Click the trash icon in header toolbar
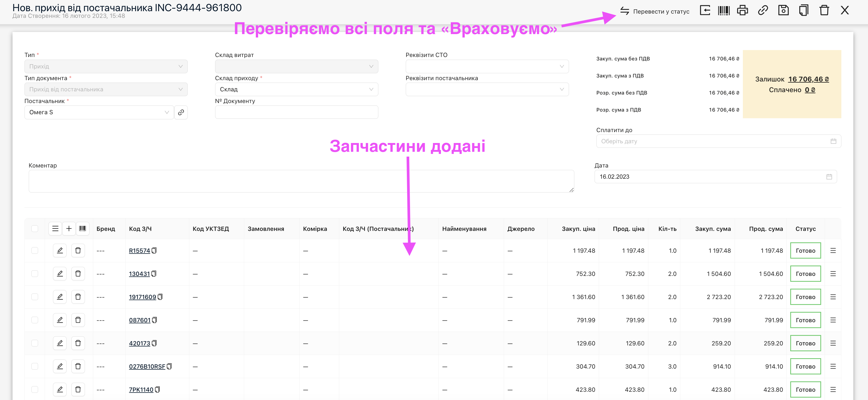The height and width of the screenshot is (400, 868). click(x=824, y=10)
